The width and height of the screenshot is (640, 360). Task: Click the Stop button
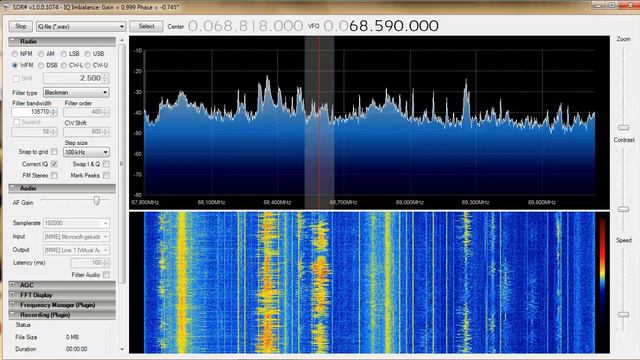pyautogui.click(x=21, y=27)
